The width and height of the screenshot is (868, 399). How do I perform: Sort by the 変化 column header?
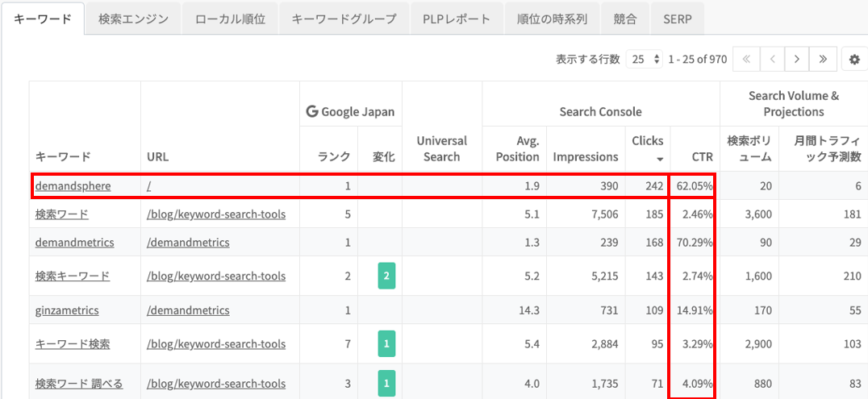pos(384,156)
